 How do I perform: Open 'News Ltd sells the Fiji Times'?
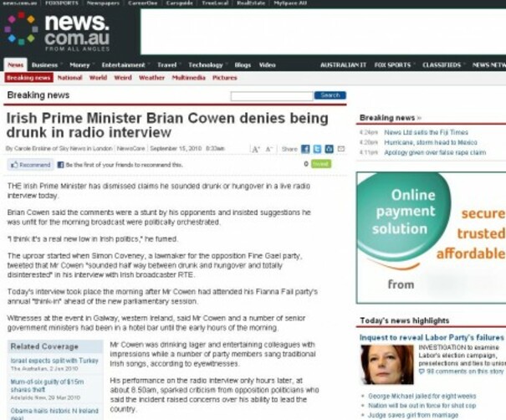click(426, 132)
